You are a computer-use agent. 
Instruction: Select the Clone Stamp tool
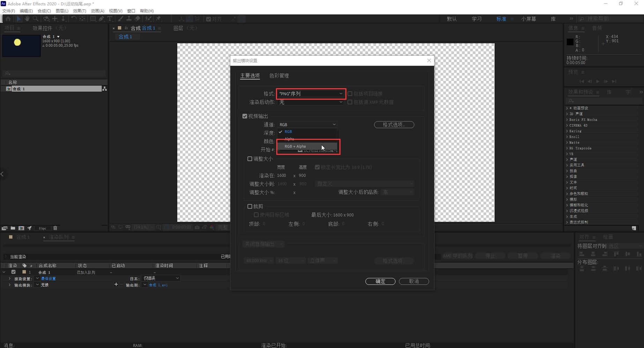coord(129,19)
